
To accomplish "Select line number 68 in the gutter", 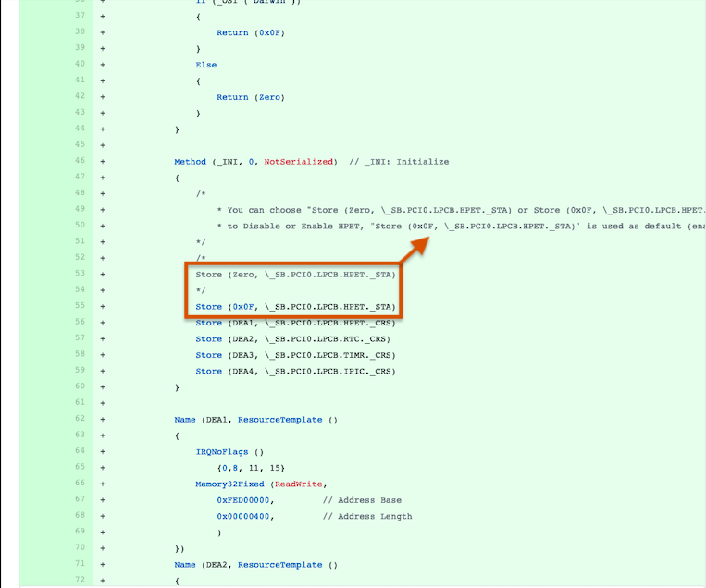I will tap(81, 515).
